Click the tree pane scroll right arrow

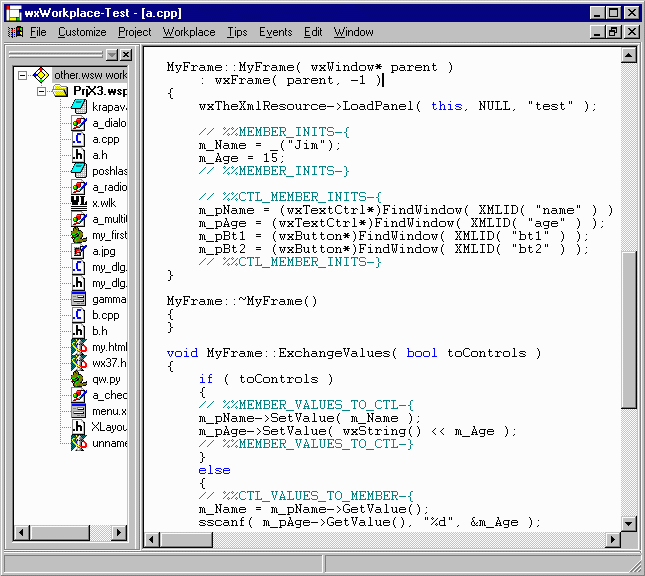click(x=119, y=533)
